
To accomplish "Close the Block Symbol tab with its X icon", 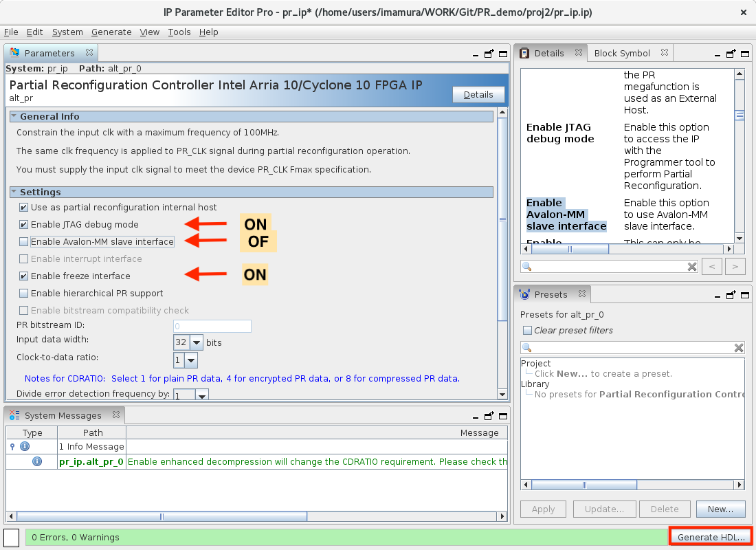I will pyautogui.click(x=665, y=52).
